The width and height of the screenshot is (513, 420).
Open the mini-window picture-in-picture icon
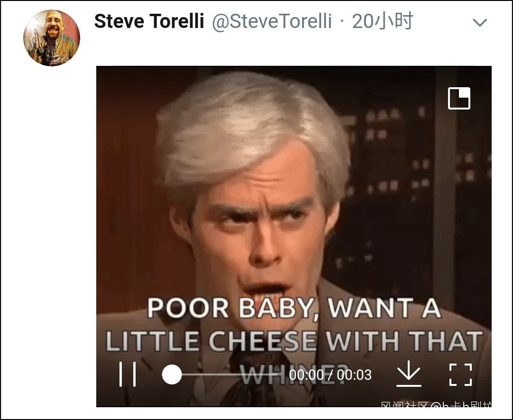coord(459,98)
